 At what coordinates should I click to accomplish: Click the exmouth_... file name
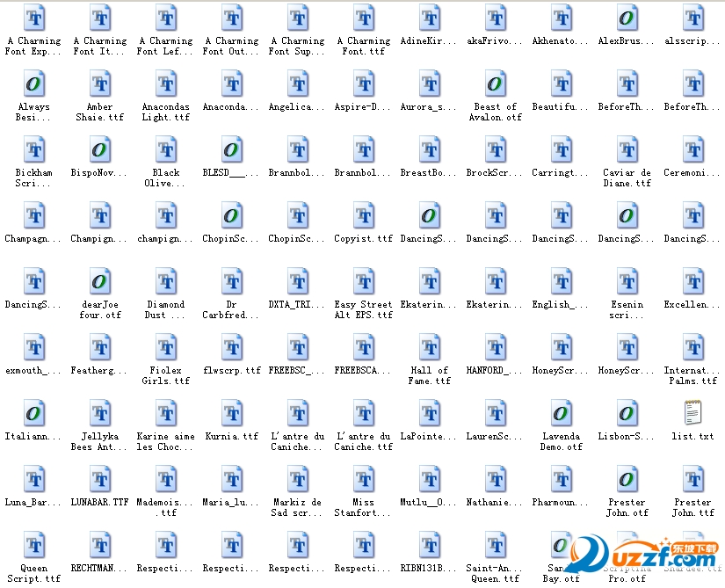click(x=33, y=371)
